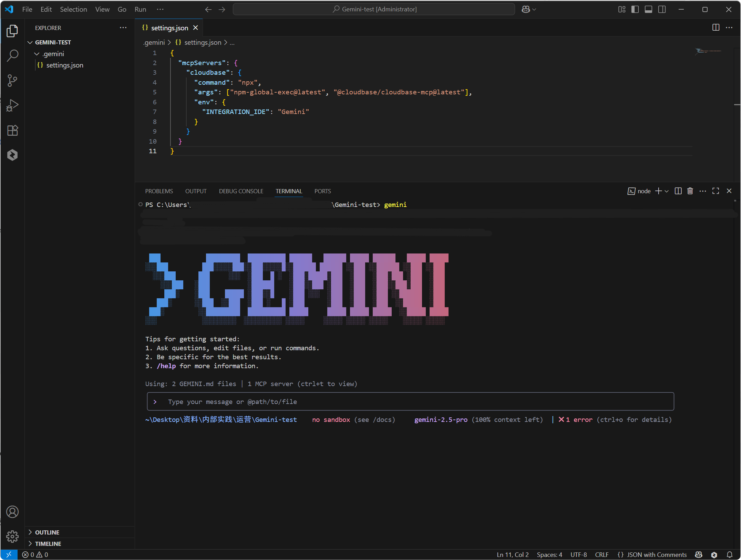Open the Extensions view
Viewport: 741px width, 560px height.
point(12,130)
